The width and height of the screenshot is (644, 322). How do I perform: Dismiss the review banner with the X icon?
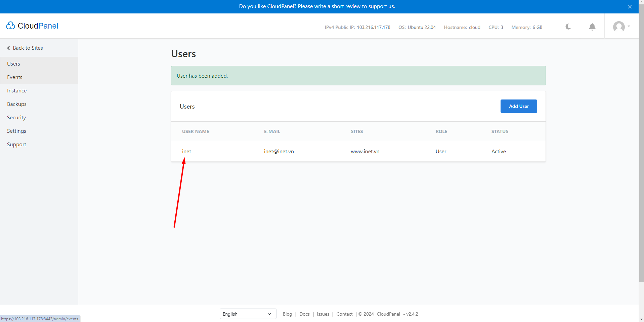point(630,6)
